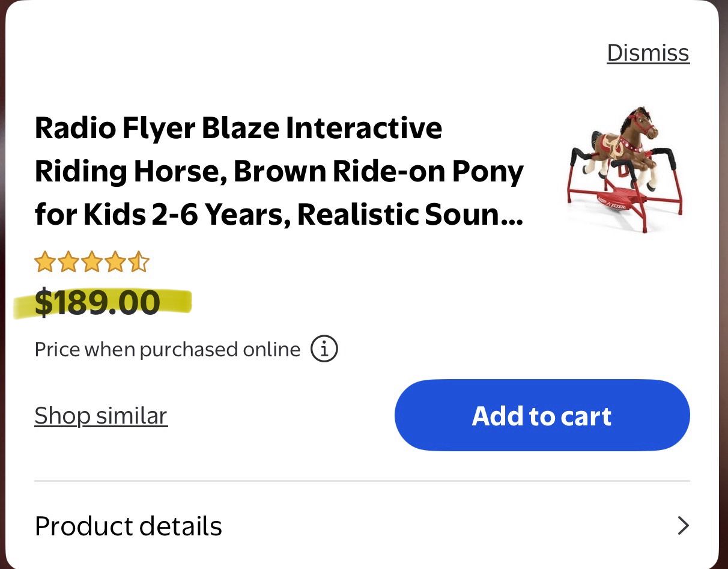Viewport: 728px width, 569px height.
Task: Click the Radio Flyer Blaze product title
Action: pyautogui.click(x=238, y=129)
